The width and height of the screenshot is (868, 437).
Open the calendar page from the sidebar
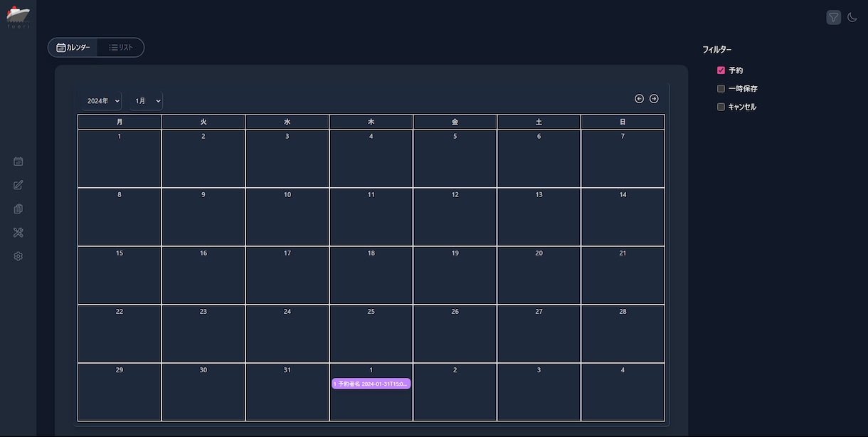(18, 162)
